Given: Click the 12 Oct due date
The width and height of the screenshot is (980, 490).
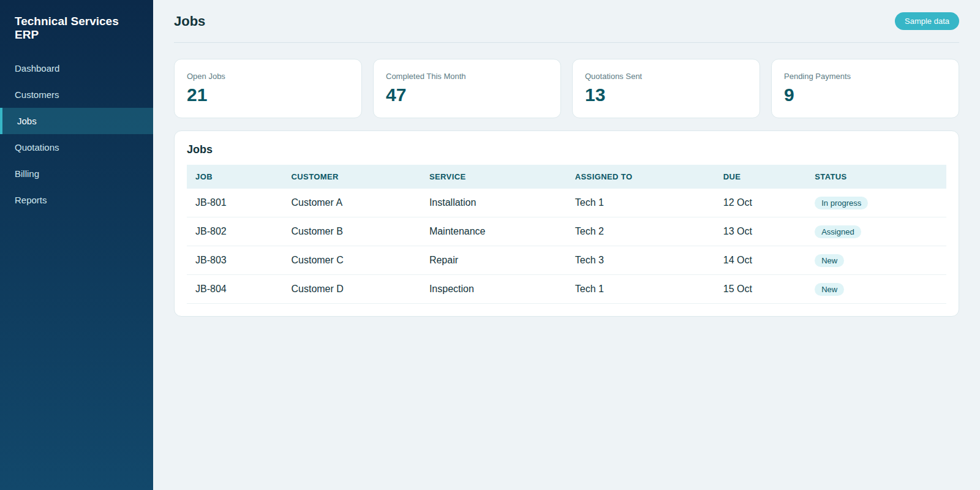Looking at the screenshot, I should [x=737, y=203].
